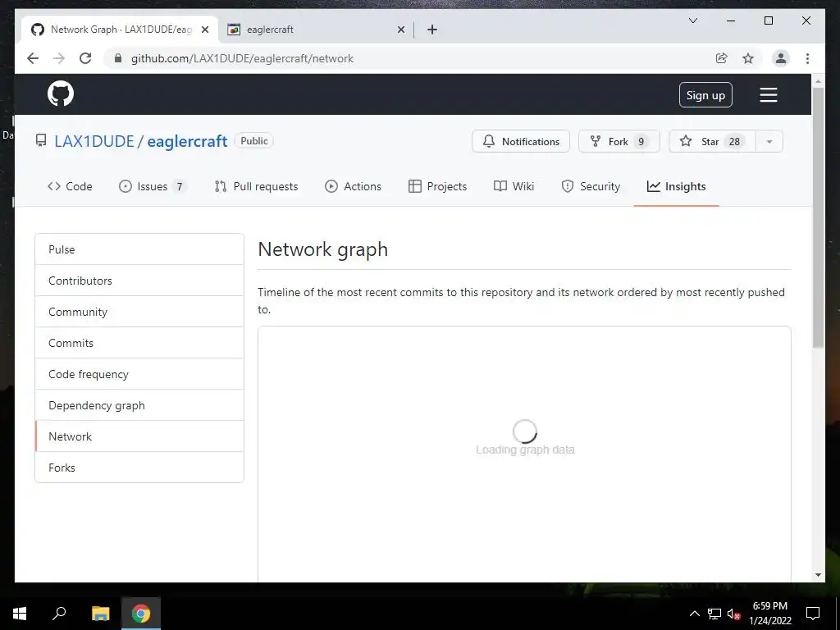Open File Explorer from the taskbar
The height and width of the screenshot is (630, 840).
101,614
